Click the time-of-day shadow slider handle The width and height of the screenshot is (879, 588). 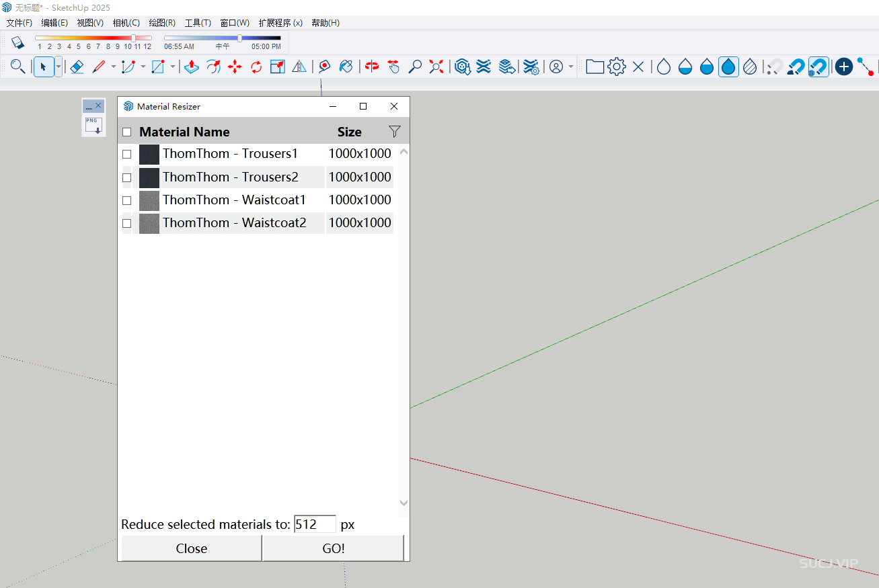pyautogui.click(x=239, y=38)
